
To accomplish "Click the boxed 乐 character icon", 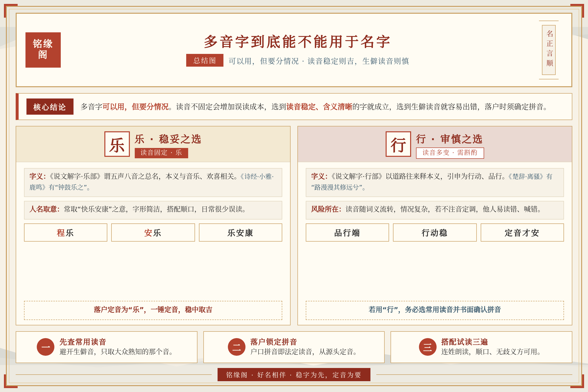I will (117, 144).
